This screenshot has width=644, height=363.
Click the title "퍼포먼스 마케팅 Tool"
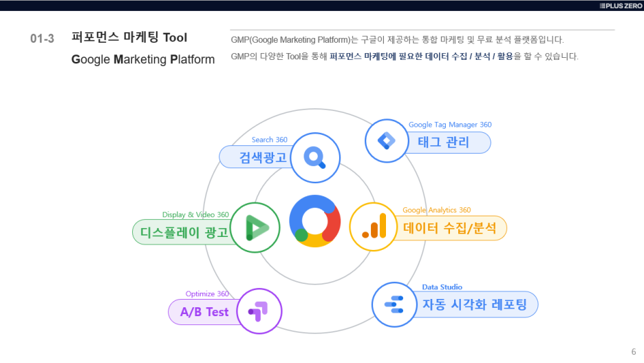[x=129, y=37]
